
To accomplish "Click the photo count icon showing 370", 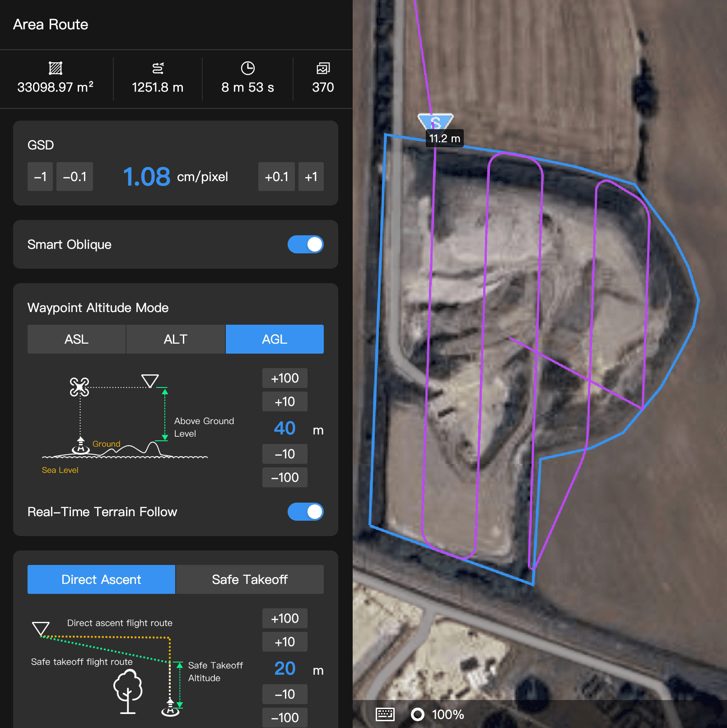I will pos(322,69).
